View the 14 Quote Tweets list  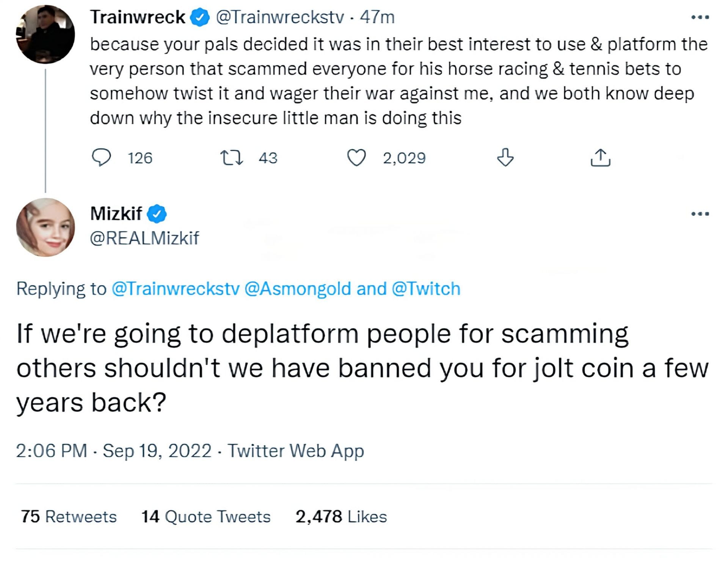(x=206, y=516)
